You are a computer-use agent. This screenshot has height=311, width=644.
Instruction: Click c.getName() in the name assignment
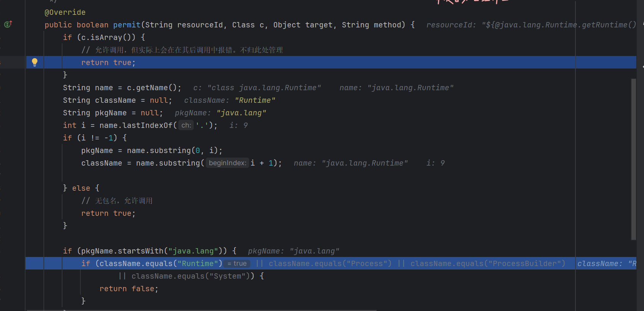tap(152, 88)
